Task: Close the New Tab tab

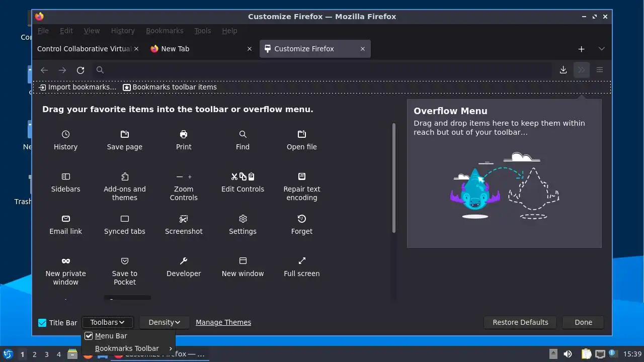Action: [250, 49]
